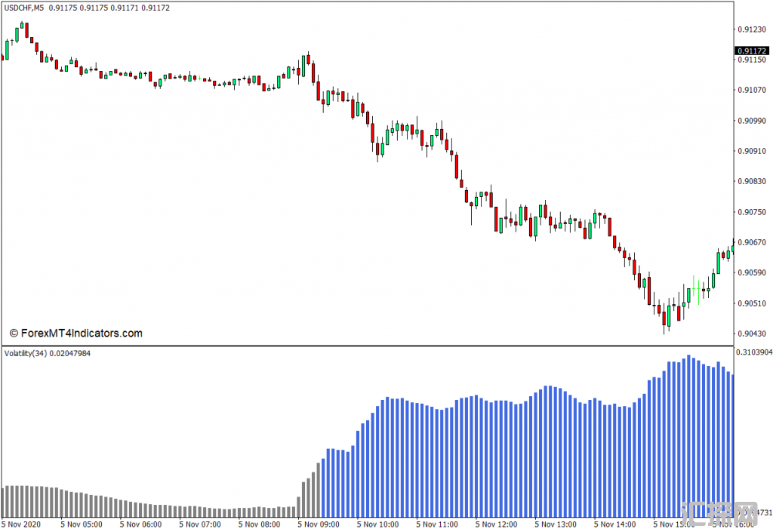The width and height of the screenshot is (773, 532).
Task: Click the first gray volatility bar at left
Action: pyautogui.click(x=4, y=501)
